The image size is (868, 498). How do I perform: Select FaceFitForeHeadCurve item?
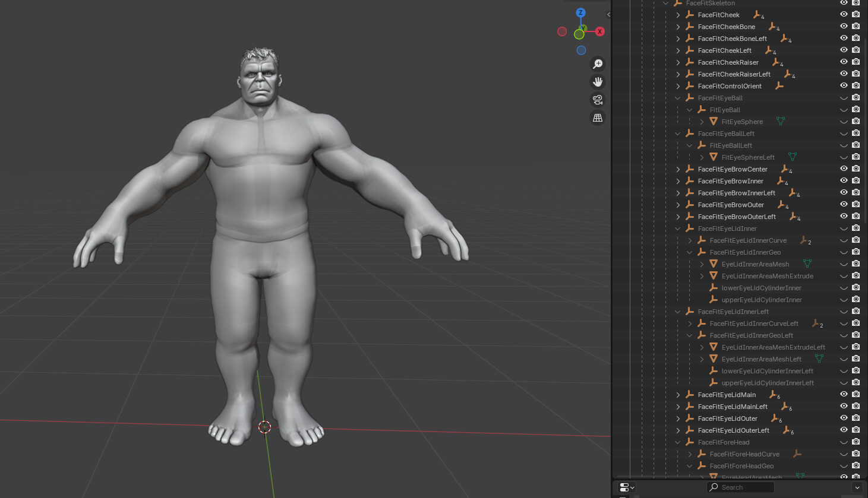[x=744, y=454]
